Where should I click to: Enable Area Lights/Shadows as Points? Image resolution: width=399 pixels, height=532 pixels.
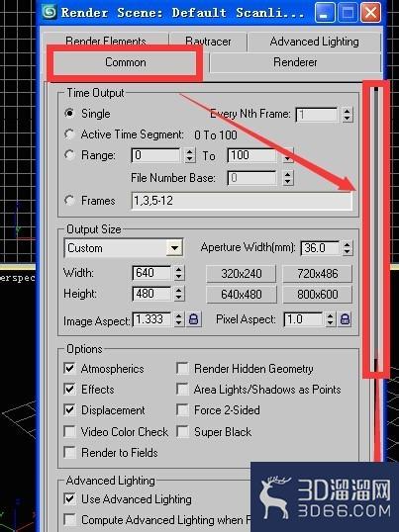click(x=183, y=390)
